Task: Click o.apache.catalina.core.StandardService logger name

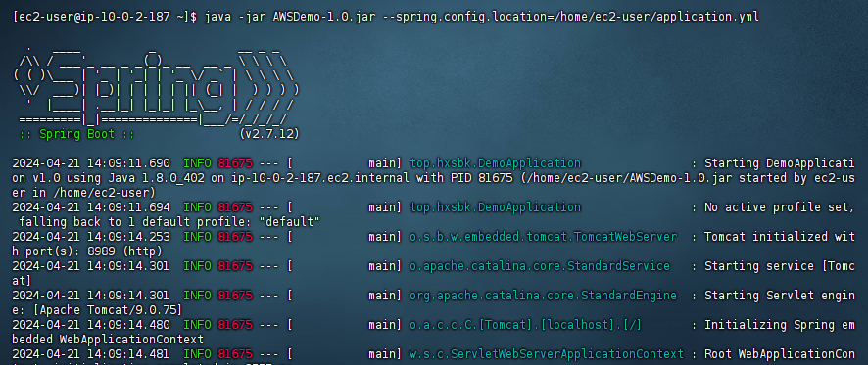Action: [540, 266]
